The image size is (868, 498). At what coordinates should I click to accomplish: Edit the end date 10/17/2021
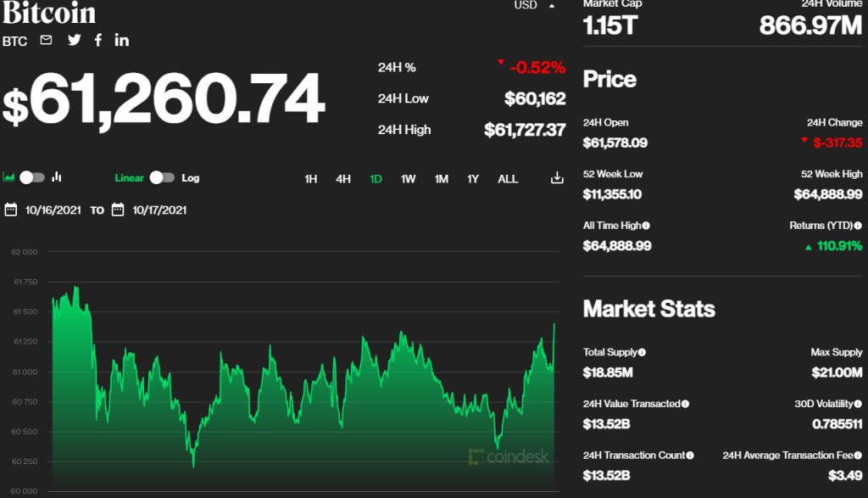coord(159,210)
